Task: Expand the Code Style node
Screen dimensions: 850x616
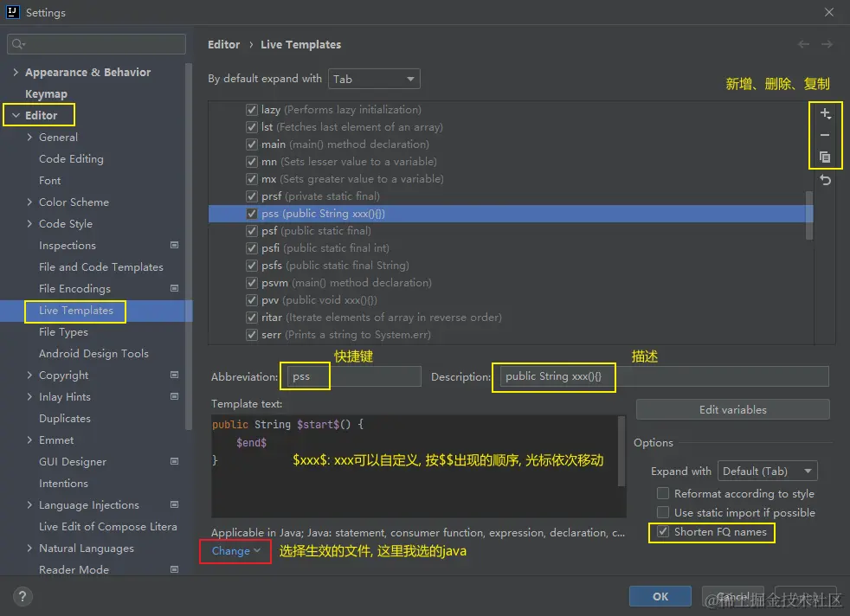Action: (29, 224)
